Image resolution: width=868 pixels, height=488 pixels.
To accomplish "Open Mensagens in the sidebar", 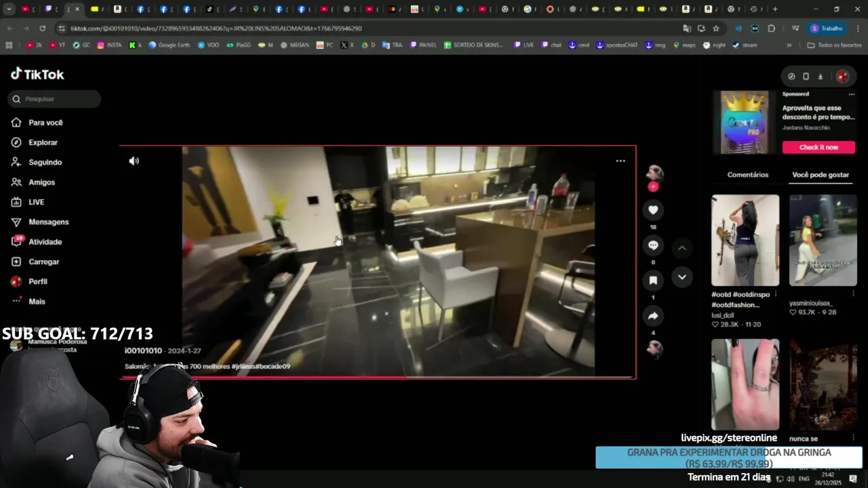I will point(48,222).
